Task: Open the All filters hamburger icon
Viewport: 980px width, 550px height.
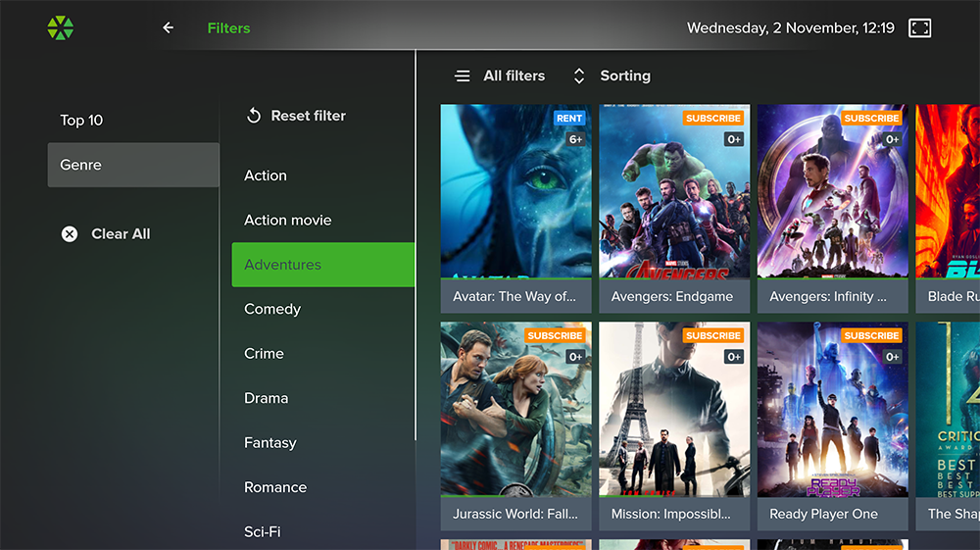Action: point(463,75)
